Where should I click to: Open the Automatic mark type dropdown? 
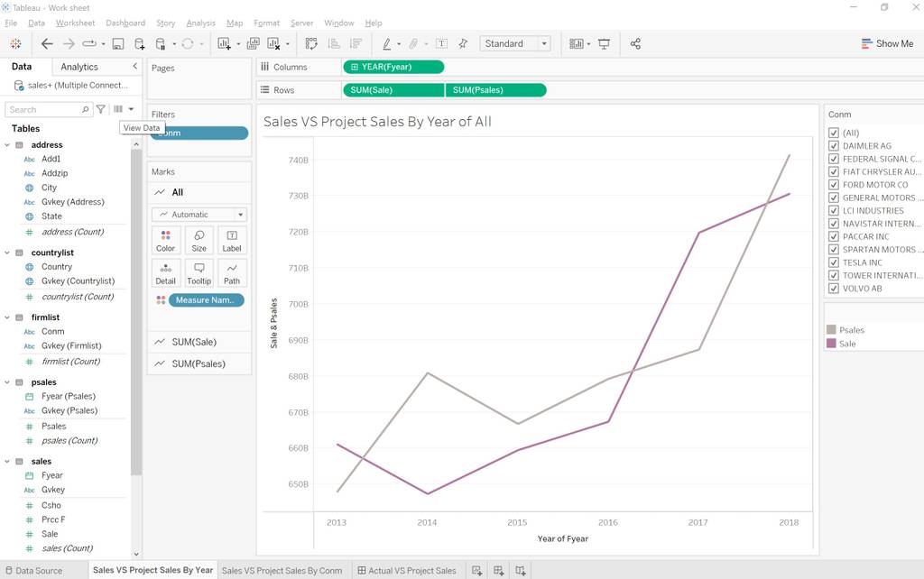click(199, 215)
